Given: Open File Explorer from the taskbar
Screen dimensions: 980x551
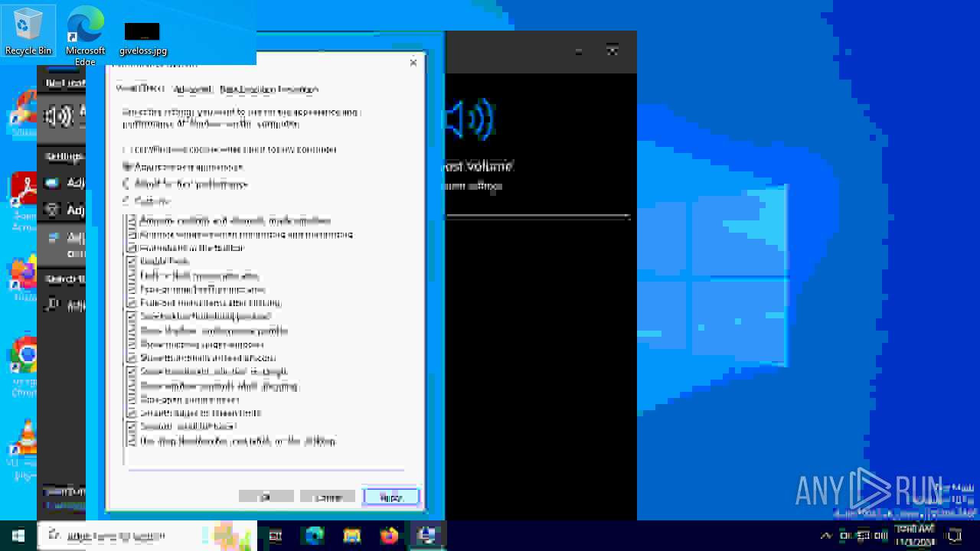Looking at the screenshot, I should (351, 536).
